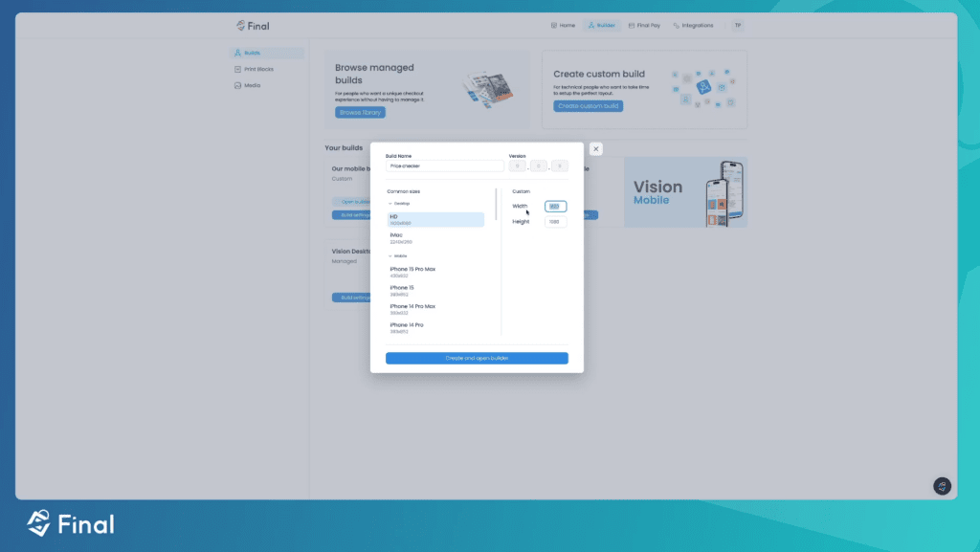The image size is (980, 552).
Task: Click the TP user avatar
Action: point(737,26)
